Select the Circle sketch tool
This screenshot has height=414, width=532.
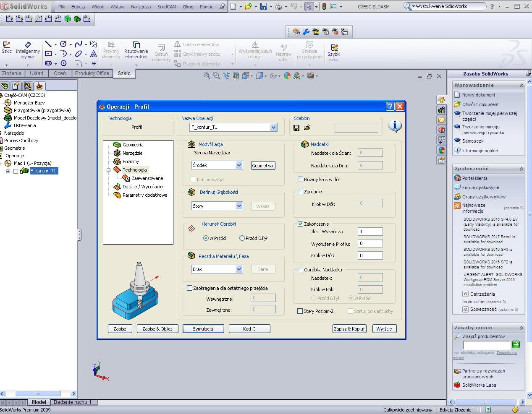pos(63,44)
